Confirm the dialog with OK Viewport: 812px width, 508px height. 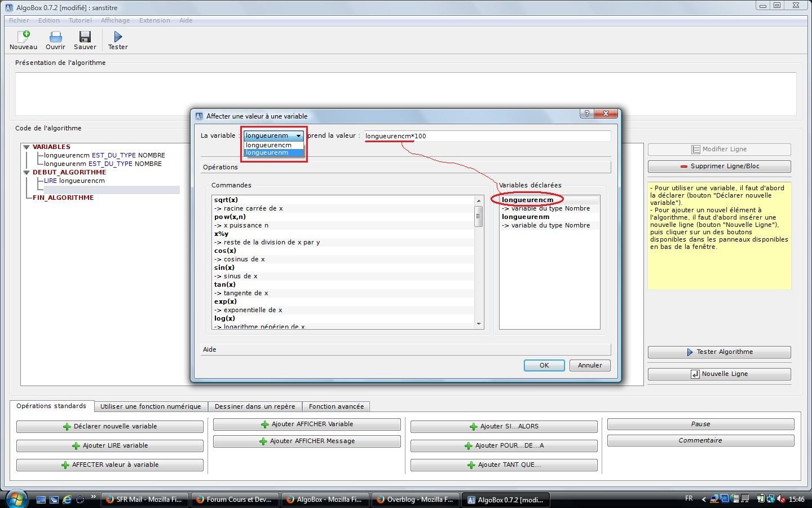click(544, 365)
